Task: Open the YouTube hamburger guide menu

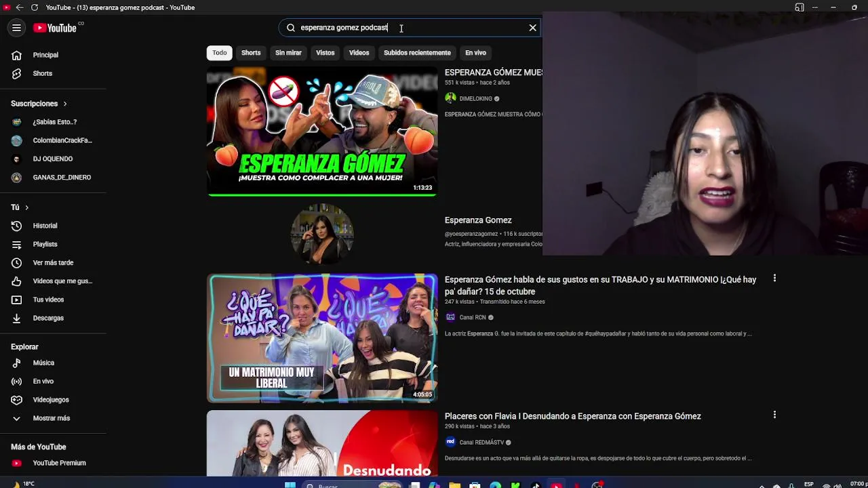Action: pyautogui.click(x=16, y=28)
